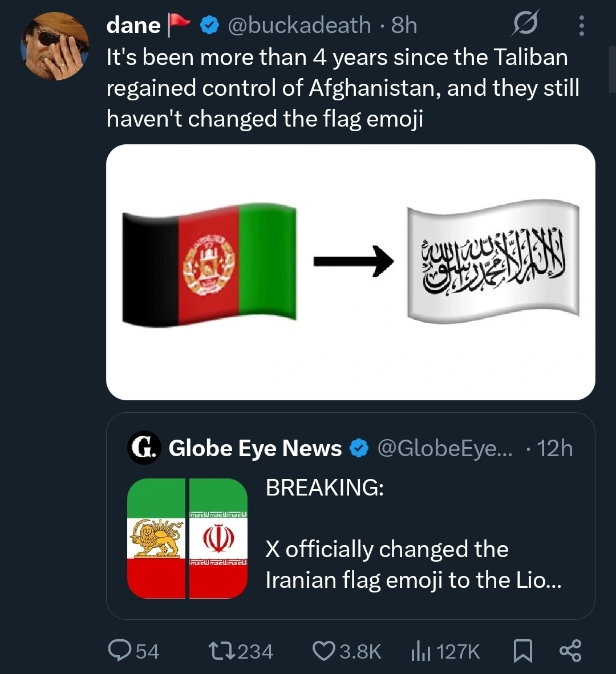This screenshot has height=674, width=616.
Task: Click the 8h tweet timestamp
Action: click(x=404, y=25)
